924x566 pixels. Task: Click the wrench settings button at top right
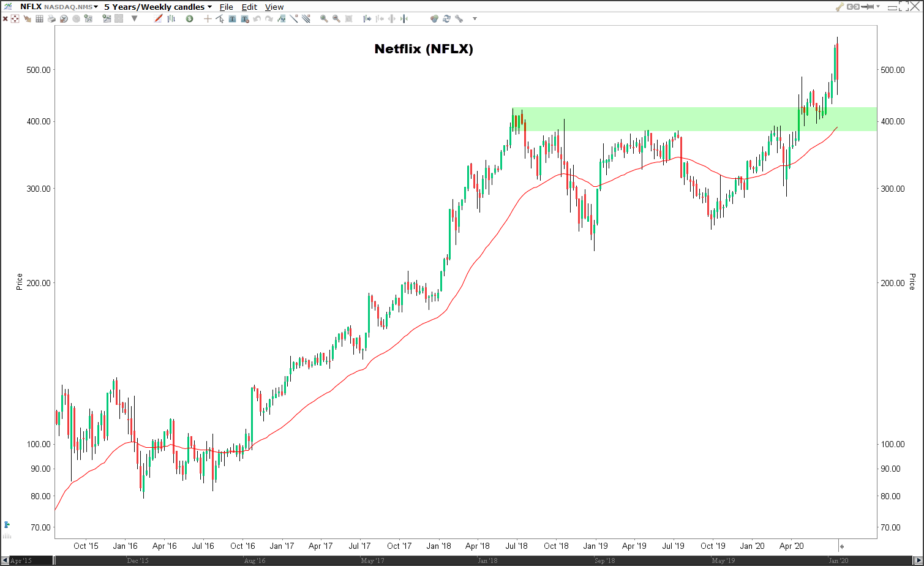pyautogui.click(x=840, y=7)
